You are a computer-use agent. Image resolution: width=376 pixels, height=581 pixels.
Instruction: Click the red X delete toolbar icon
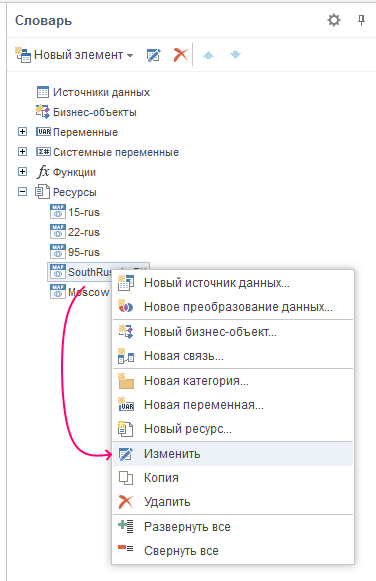(x=180, y=55)
